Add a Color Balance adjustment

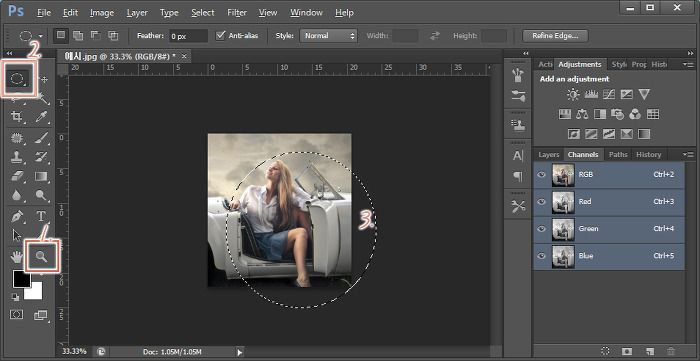582,114
